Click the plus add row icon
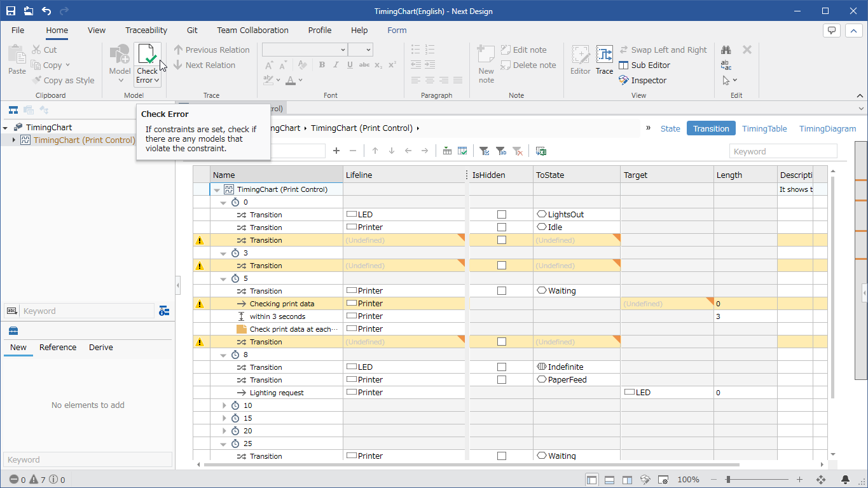This screenshot has width=868, height=488. tap(336, 151)
